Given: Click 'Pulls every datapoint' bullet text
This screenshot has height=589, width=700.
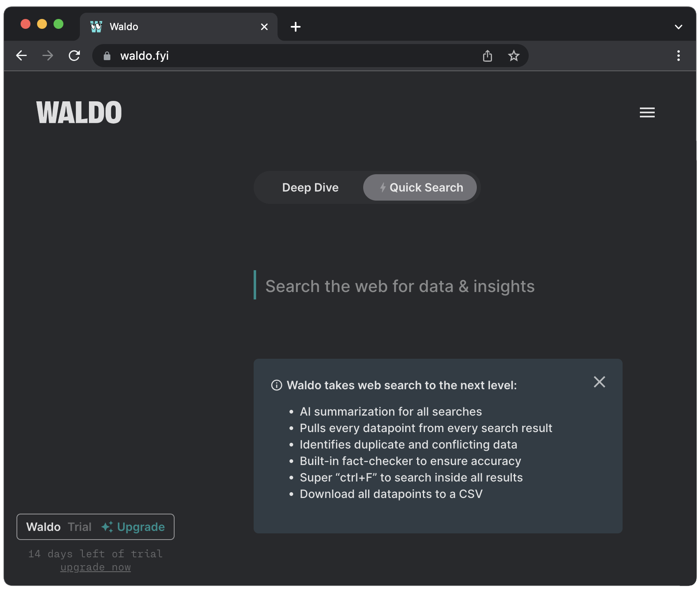Looking at the screenshot, I should click(x=426, y=428).
